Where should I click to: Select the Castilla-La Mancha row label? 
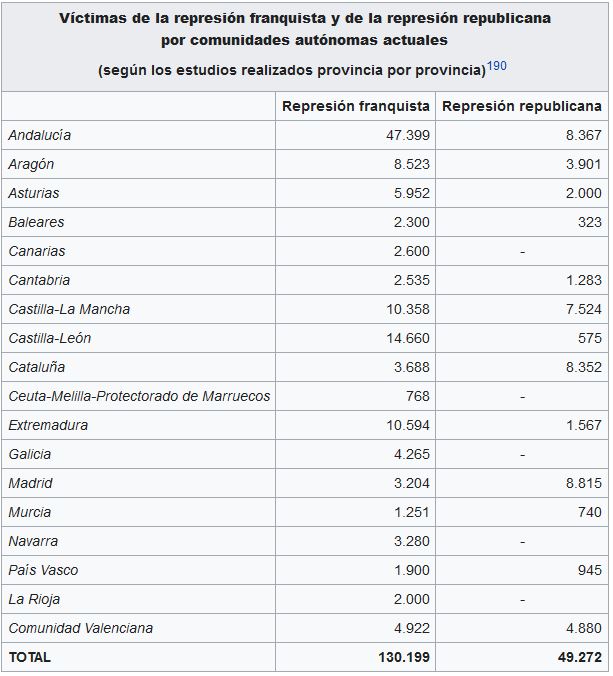(x=69, y=309)
